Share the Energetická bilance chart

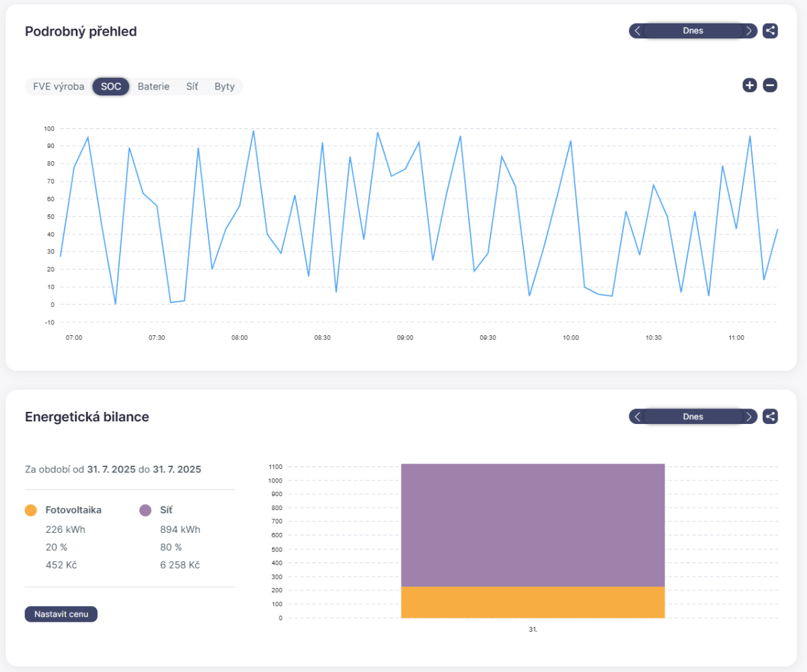pyautogui.click(x=770, y=417)
